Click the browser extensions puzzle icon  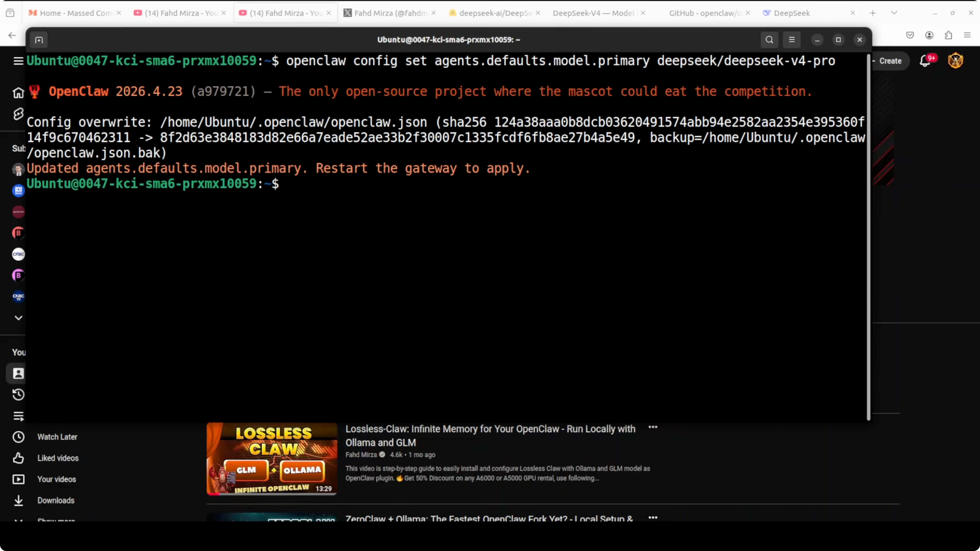(x=948, y=35)
